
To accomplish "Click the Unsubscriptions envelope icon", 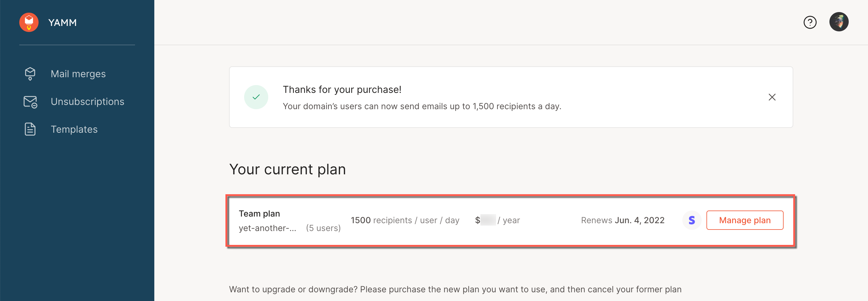I will pos(30,102).
